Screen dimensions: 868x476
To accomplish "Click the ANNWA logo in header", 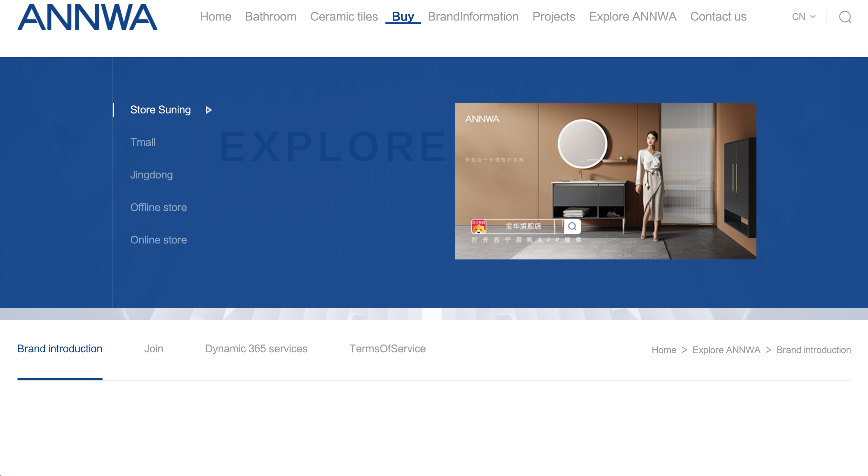I will click(87, 17).
